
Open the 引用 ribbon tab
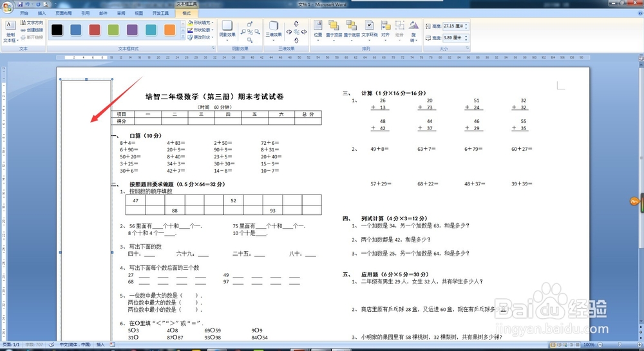click(x=86, y=13)
